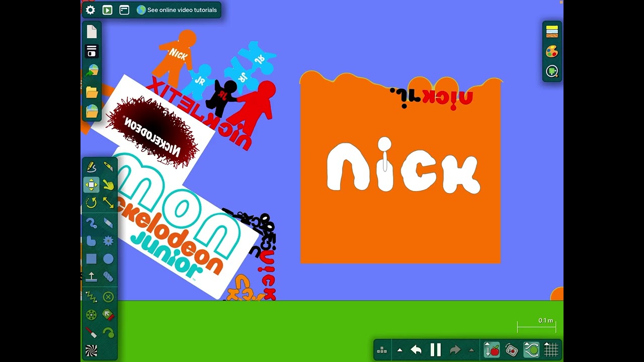Open See online video tutorials link
Screen dimensions: 644x362
pyautogui.click(x=177, y=10)
